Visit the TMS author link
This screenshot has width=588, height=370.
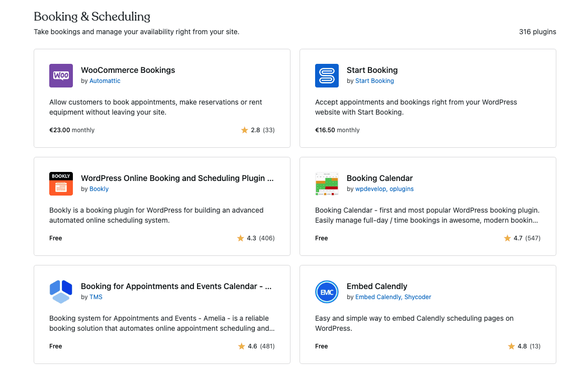[x=95, y=297]
